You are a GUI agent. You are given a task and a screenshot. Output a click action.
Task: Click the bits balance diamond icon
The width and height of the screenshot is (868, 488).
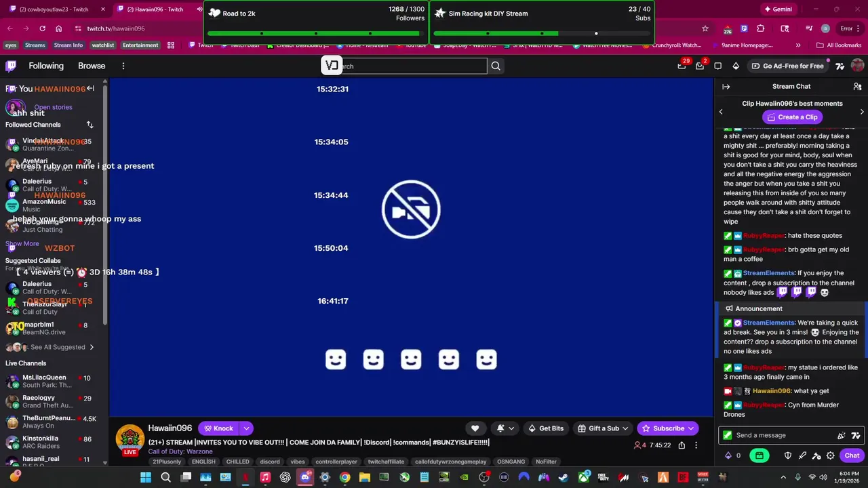click(728, 455)
